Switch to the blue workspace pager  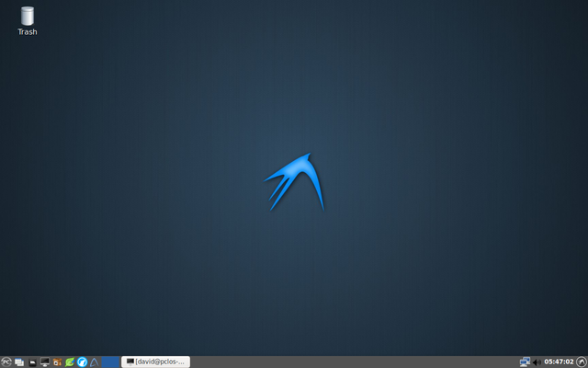pos(110,362)
